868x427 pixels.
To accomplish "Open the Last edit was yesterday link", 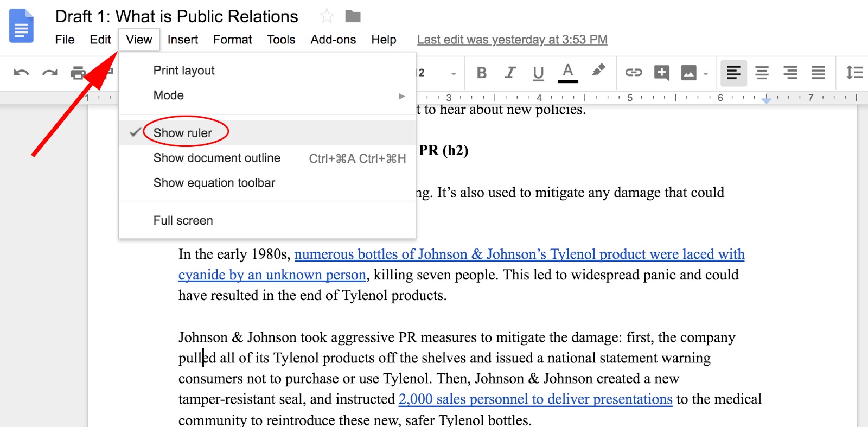I will coord(512,40).
